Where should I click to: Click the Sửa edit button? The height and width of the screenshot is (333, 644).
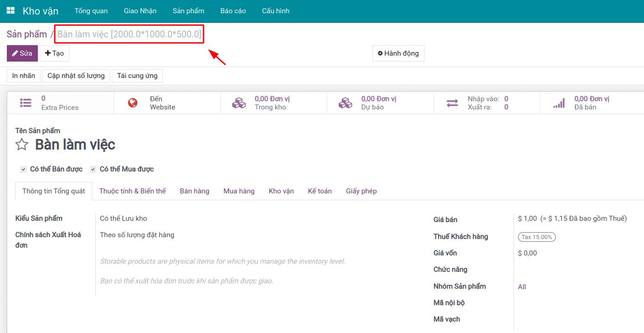[x=22, y=53]
